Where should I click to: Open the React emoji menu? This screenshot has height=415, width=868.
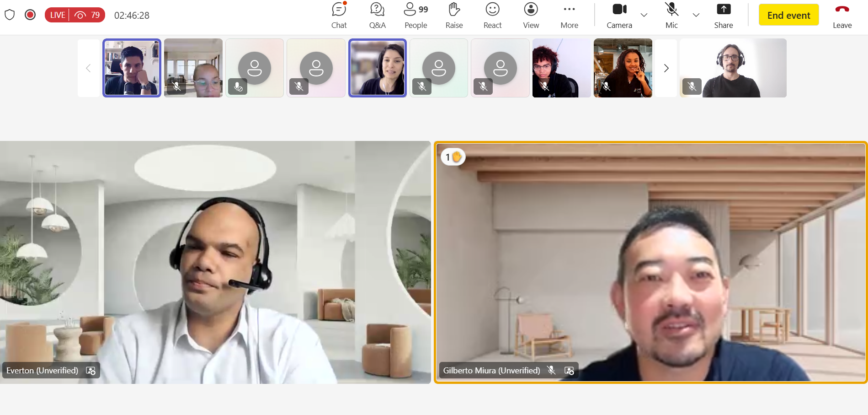coord(492,15)
